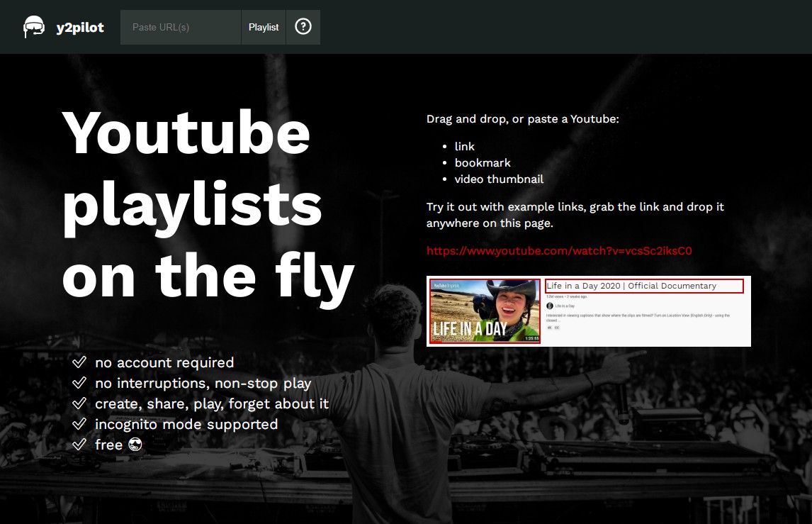Image resolution: width=812 pixels, height=524 pixels.
Task: Click checkmark beside 'create, share, play, forget about it'
Action: 79,403
